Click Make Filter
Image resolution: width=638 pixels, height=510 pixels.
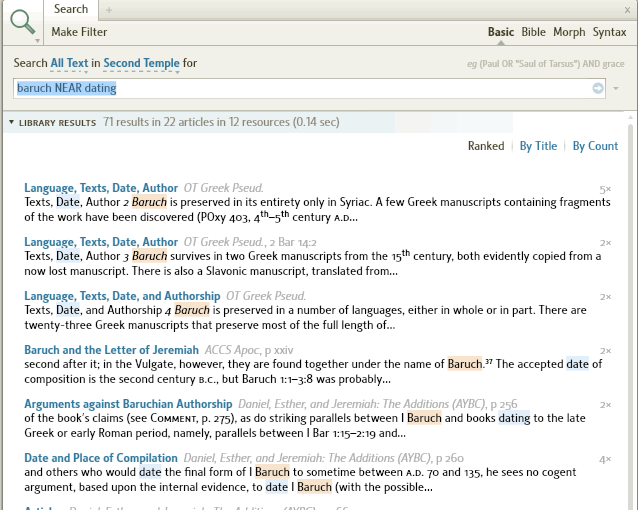79,32
